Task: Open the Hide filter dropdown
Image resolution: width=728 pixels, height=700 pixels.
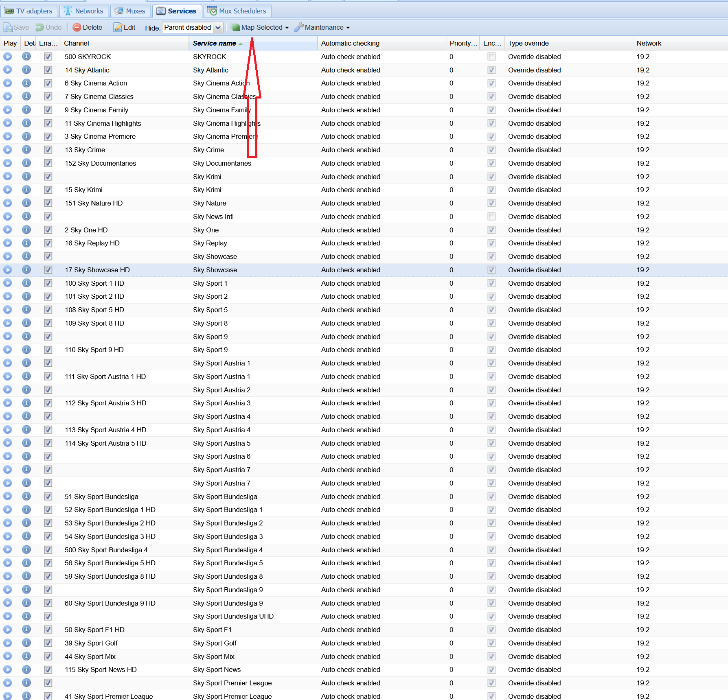Action: click(x=218, y=28)
